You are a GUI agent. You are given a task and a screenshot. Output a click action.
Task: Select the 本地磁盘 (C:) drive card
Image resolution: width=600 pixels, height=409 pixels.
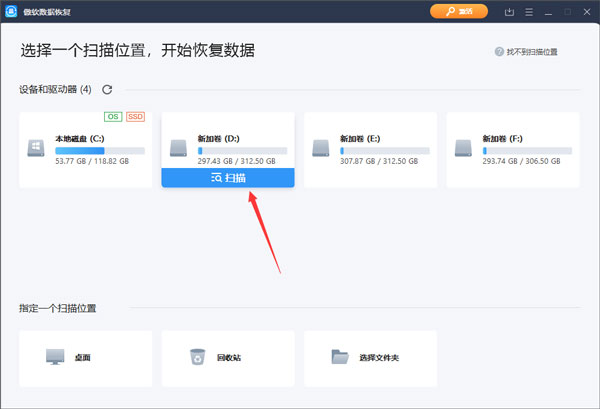(86, 150)
